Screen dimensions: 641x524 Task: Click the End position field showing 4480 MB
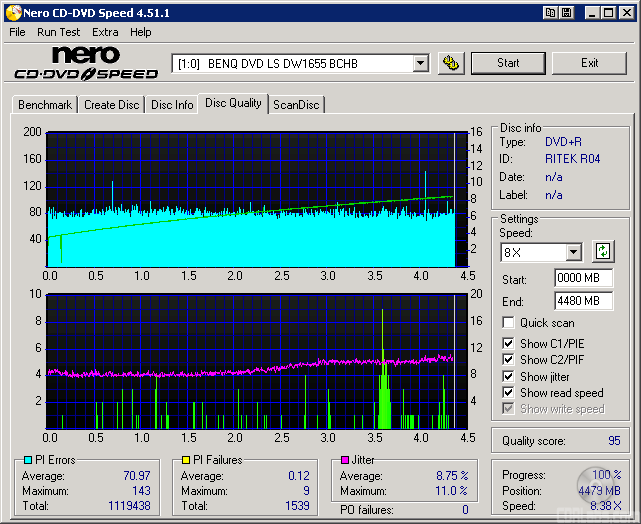point(583,300)
